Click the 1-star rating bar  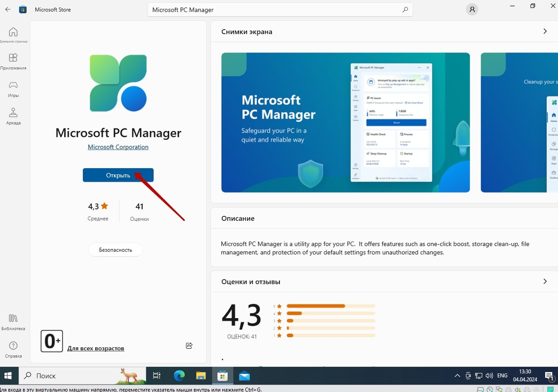pyautogui.click(x=331, y=335)
